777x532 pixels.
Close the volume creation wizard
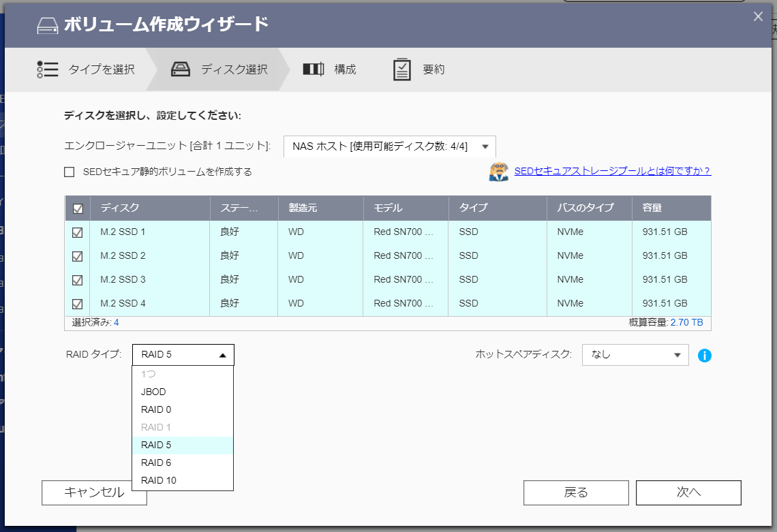tap(758, 17)
